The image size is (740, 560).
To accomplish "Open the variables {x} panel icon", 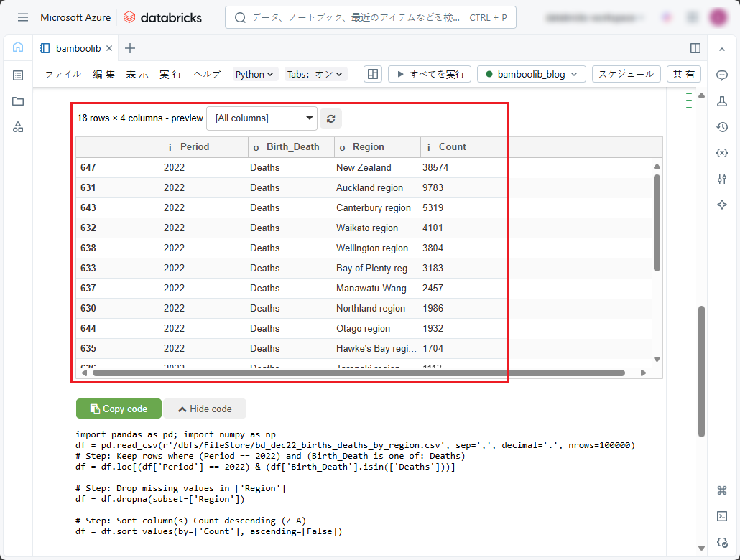I will [722, 153].
